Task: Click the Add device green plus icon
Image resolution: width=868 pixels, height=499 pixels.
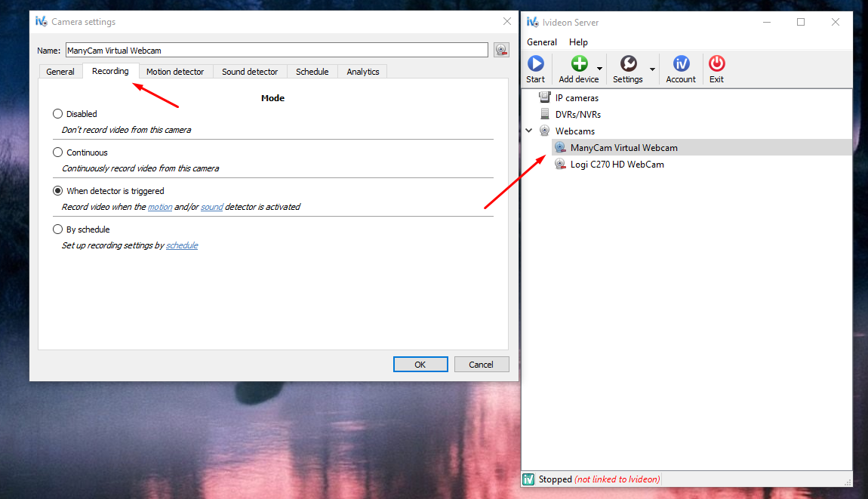Action: pyautogui.click(x=579, y=63)
